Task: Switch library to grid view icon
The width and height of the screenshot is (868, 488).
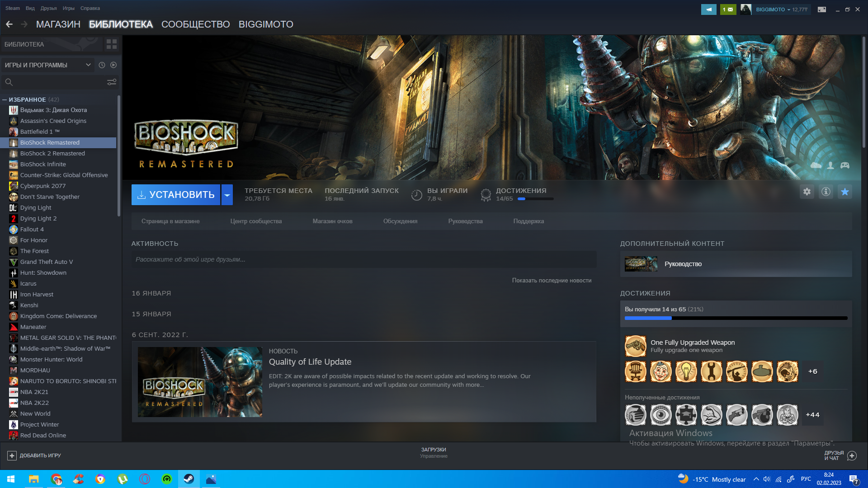Action: (x=111, y=44)
